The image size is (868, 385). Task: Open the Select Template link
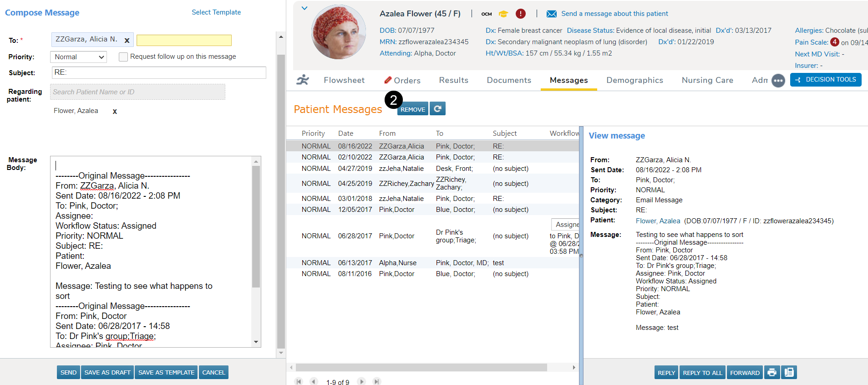[216, 12]
